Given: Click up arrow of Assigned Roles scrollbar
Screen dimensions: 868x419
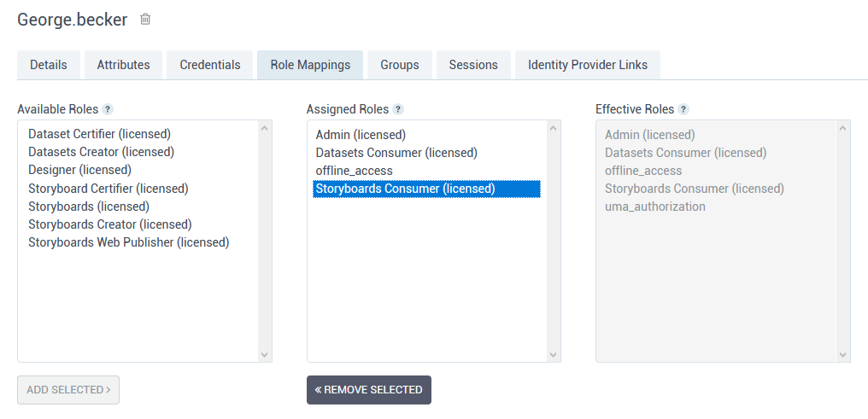Looking at the screenshot, I should tap(553, 129).
